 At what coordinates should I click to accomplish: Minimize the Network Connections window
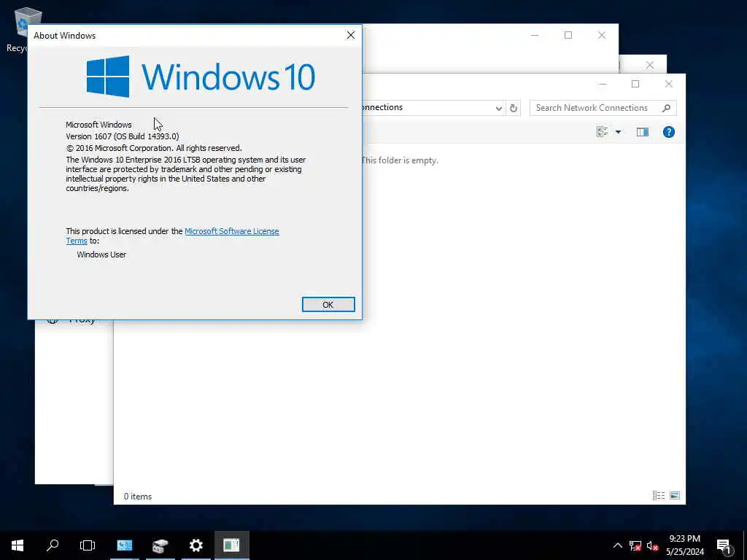click(602, 85)
